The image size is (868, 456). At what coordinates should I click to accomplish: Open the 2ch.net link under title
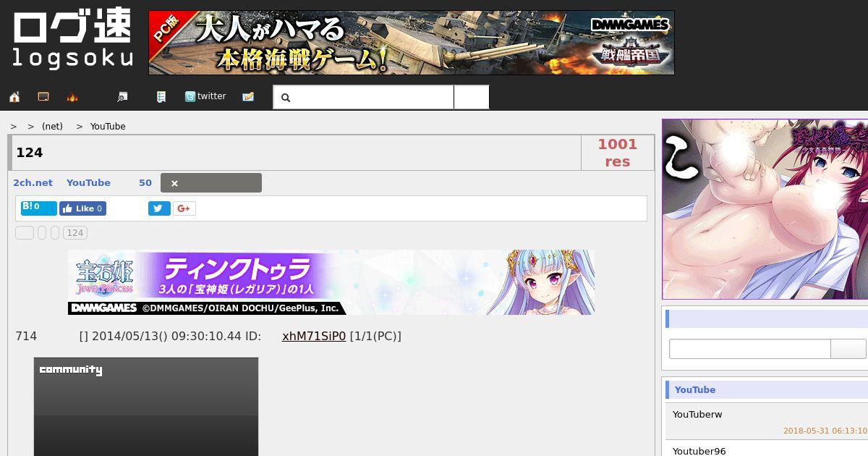click(33, 183)
